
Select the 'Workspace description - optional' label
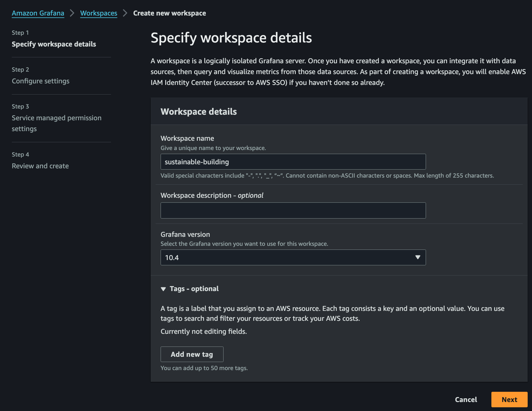tap(212, 196)
